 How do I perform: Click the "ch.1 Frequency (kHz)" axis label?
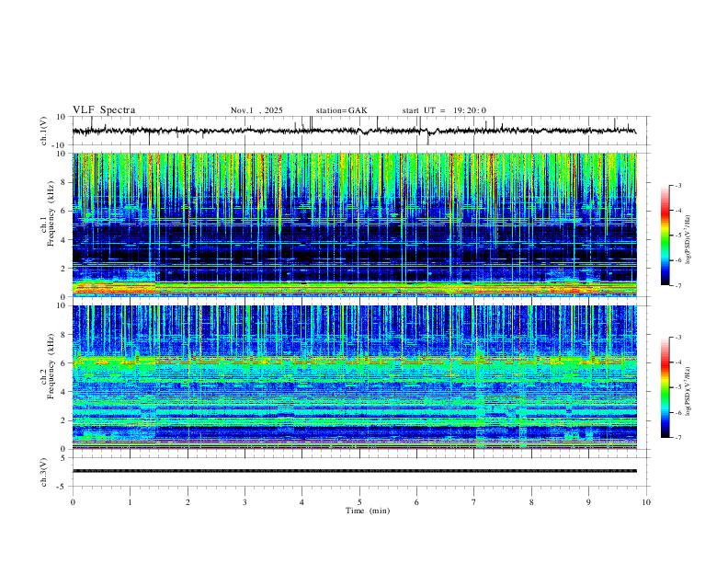coord(47,213)
